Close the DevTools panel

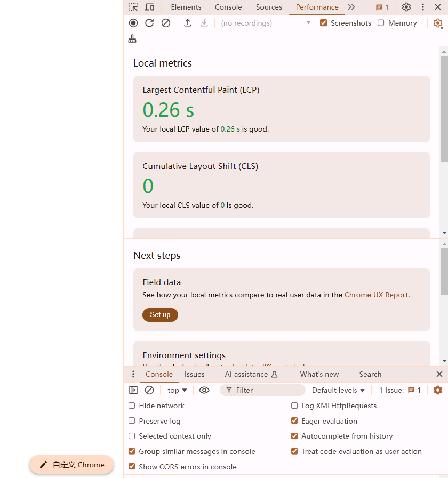(438, 7)
